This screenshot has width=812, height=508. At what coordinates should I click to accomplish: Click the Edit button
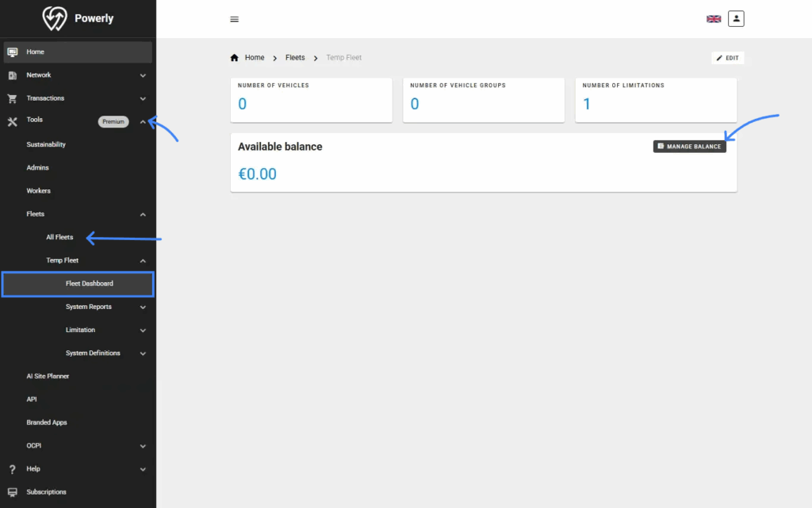pos(727,58)
